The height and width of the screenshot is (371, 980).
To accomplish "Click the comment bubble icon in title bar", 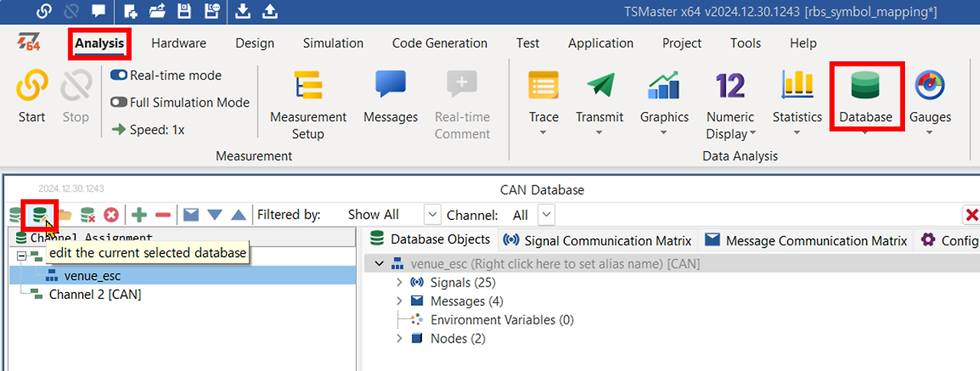I will pos(98,11).
